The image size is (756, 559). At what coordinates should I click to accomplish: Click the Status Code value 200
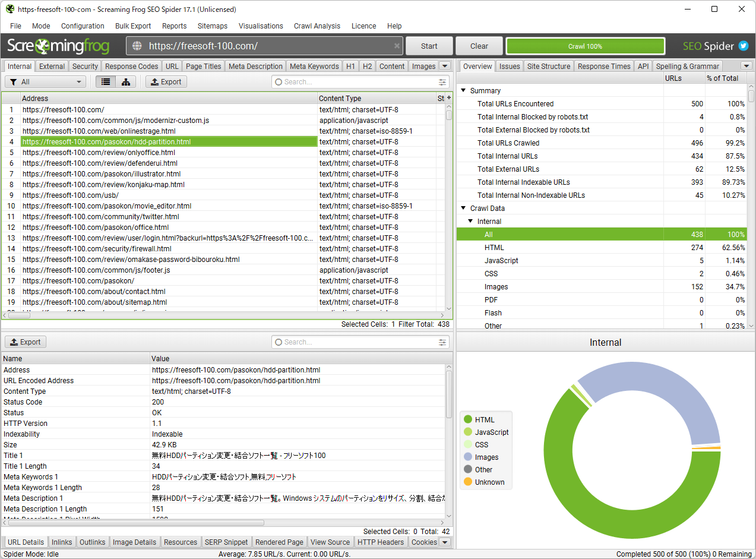(158, 402)
